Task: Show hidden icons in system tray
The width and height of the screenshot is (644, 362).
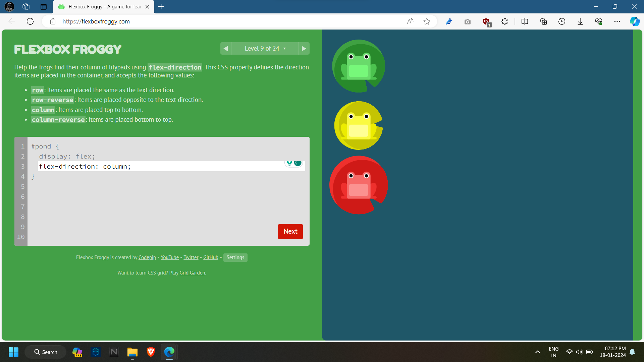Action: (x=537, y=352)
